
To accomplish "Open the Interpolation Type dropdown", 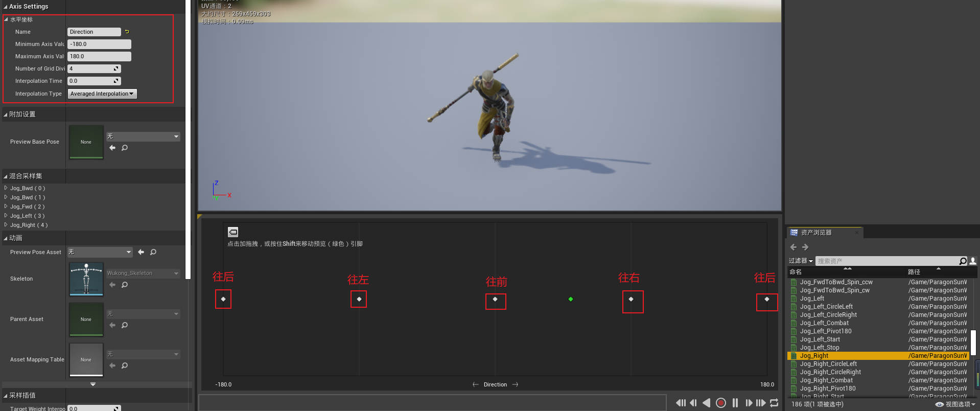I will coord(102,94).
